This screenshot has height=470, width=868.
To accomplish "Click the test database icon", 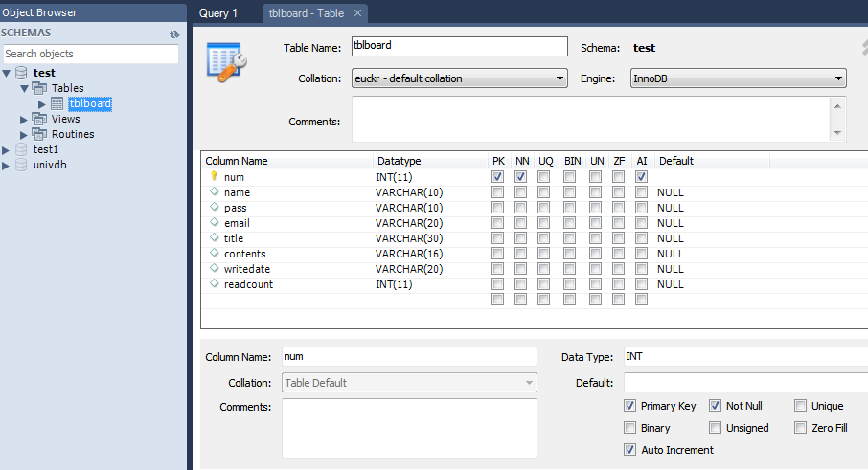I will tap(21, 73).
